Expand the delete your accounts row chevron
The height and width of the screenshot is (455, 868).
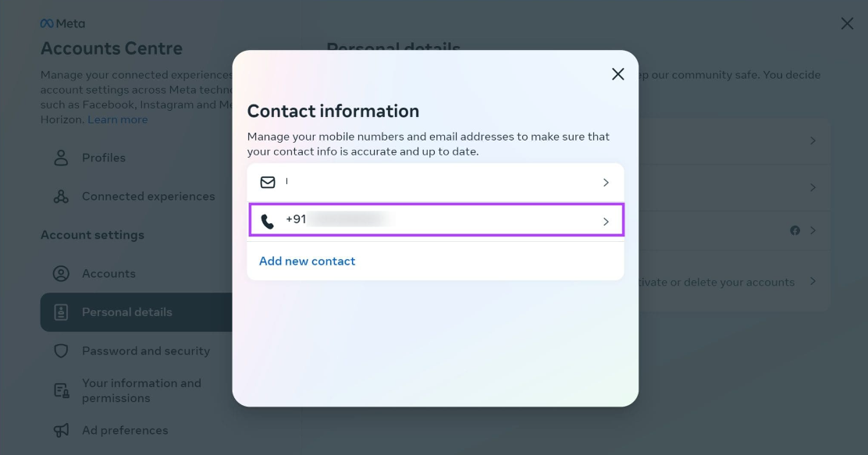[813, 281]
